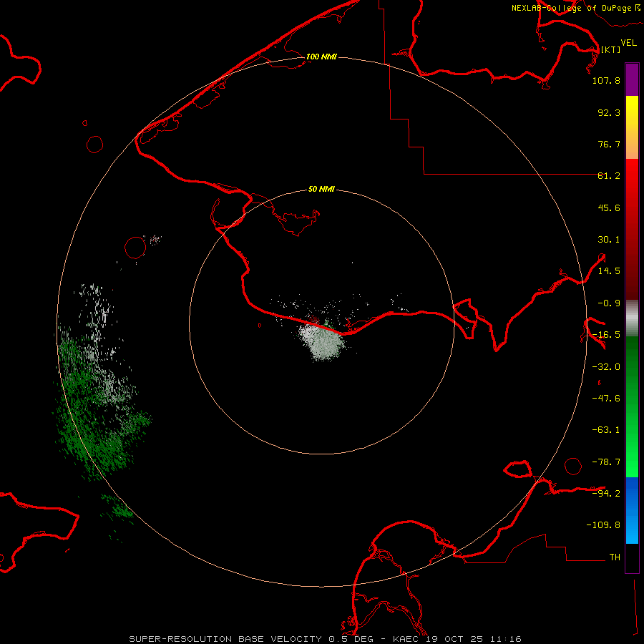Screen dimensions: 644x644
Task: Click the [KT] units label
Action: [x=611, y=49]
